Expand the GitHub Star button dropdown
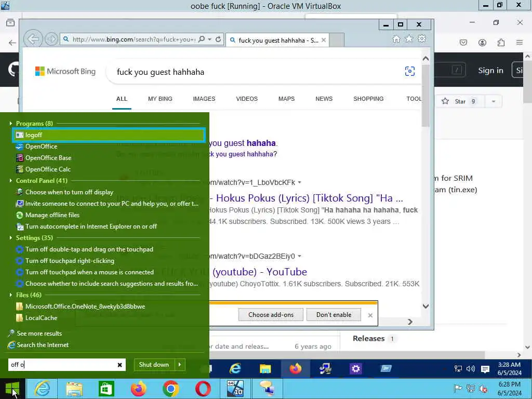This screenshot has height=399, width=532. click(494, 101)
